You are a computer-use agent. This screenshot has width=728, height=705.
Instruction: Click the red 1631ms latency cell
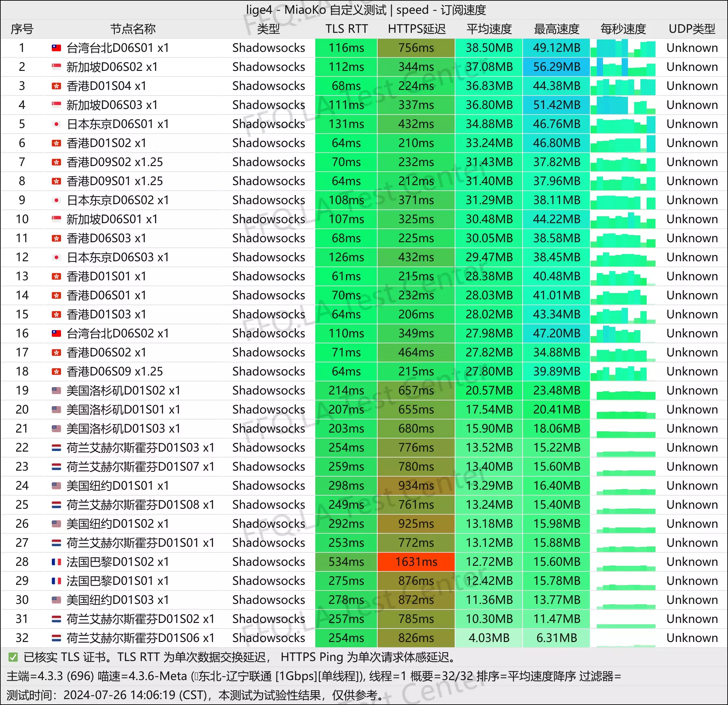(416, 562)
